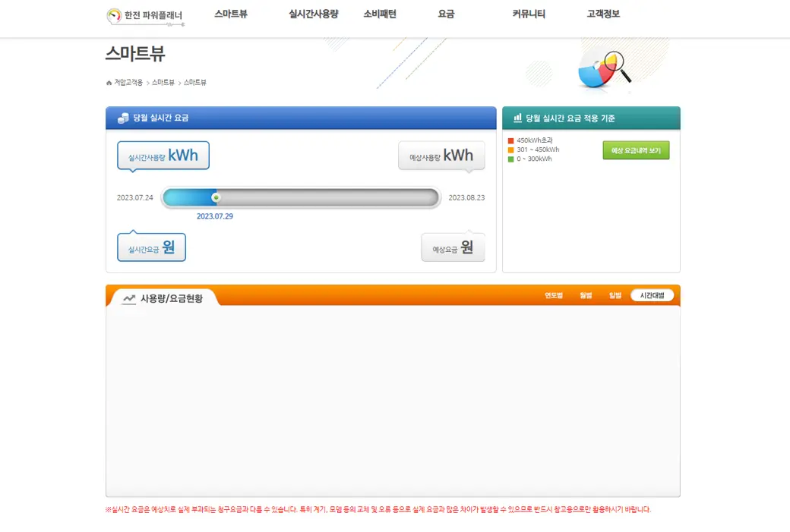Click the 예상사용량 kWh indicator

[x=441, y=155]
